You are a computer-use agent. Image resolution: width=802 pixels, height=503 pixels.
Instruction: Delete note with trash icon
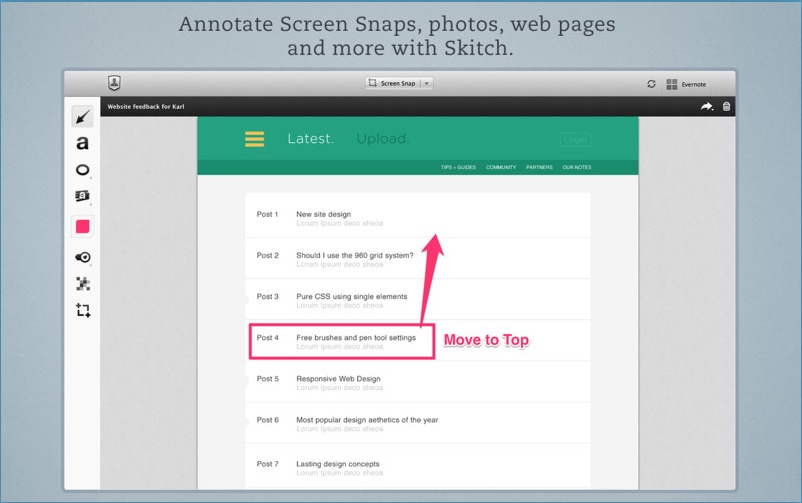click(x=726, y=106)
